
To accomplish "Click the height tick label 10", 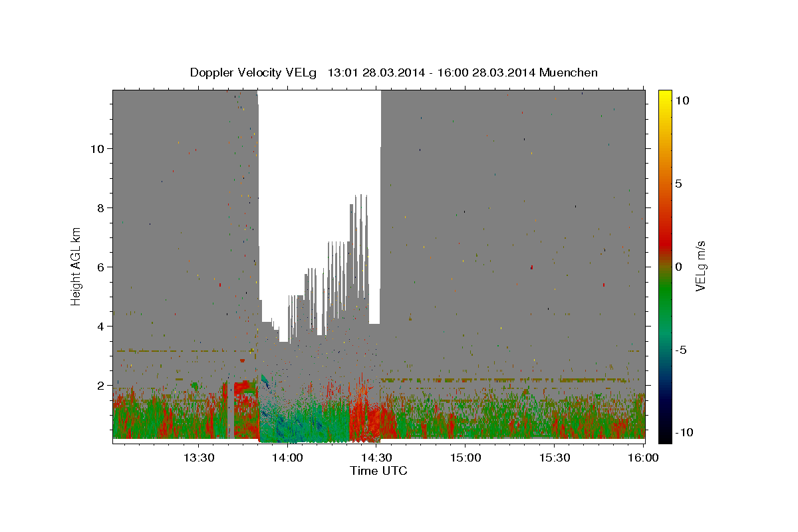I will [96, 148].
